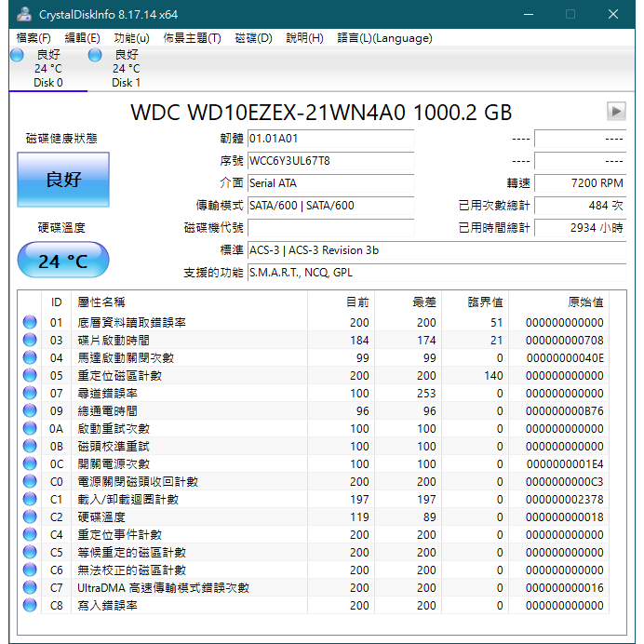Viewport: 644px width, 644px height.
Task: Click the status orb for attribute 03
Action: pos(30,340)
